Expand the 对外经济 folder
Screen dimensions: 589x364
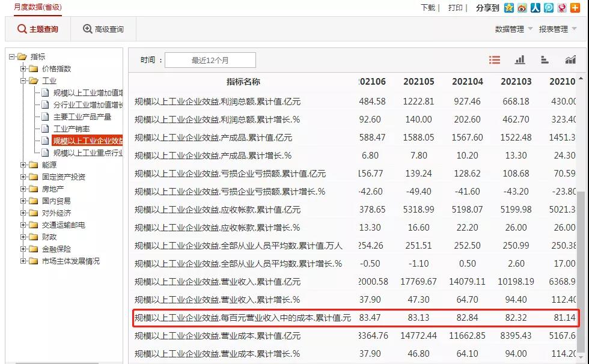pyautogui.click(x=23, y=213)
